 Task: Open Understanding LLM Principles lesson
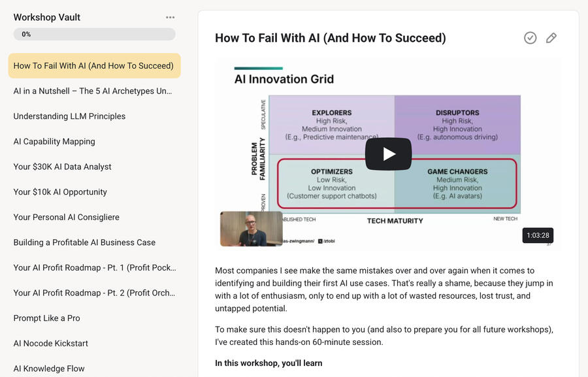click(69, 116)
